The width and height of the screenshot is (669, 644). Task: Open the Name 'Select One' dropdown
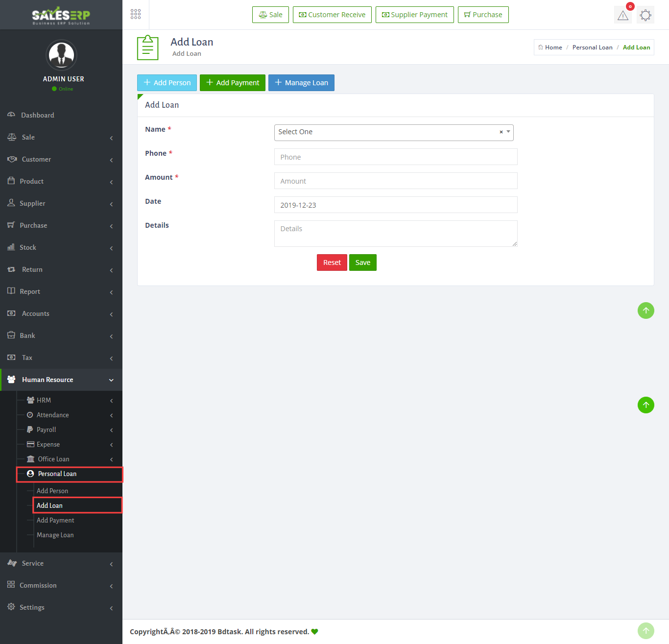[387, 132]
